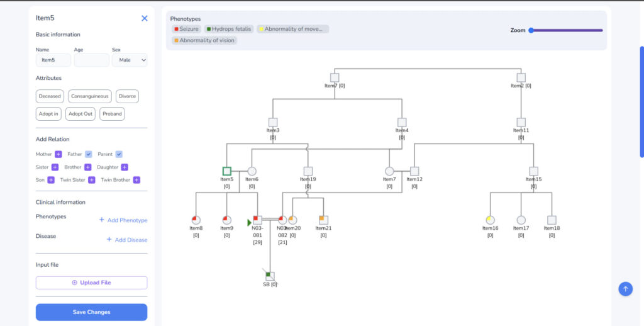The height and width of the screenshot is (326, 644).
Task: Select the Item6 female node
Action: 252,171
